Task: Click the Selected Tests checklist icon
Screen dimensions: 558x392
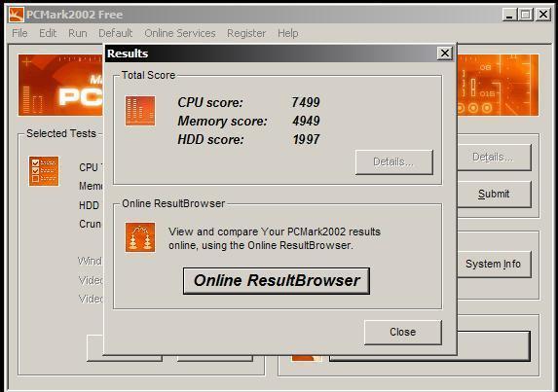Action: pos(44,171)
